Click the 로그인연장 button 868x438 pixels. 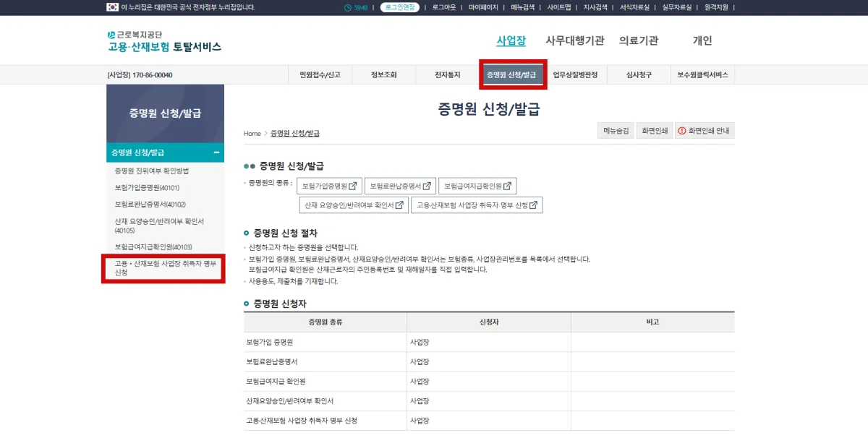click(400, 7)
